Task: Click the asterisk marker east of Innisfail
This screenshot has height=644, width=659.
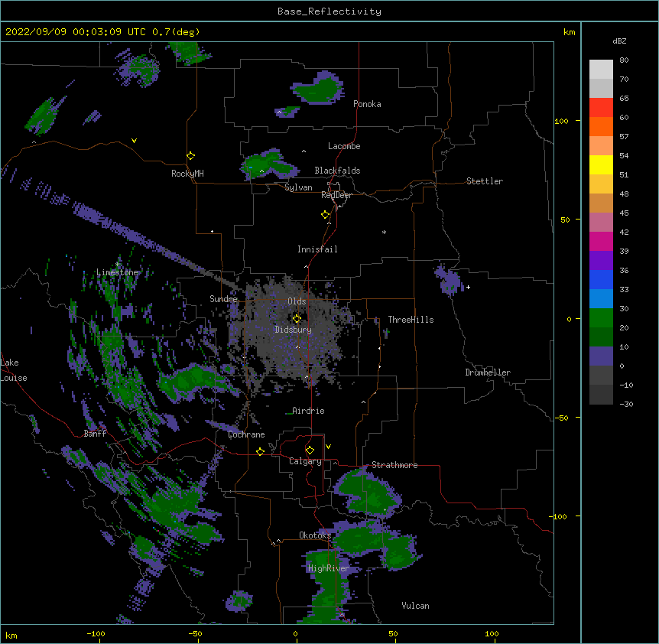Action: 384,232
